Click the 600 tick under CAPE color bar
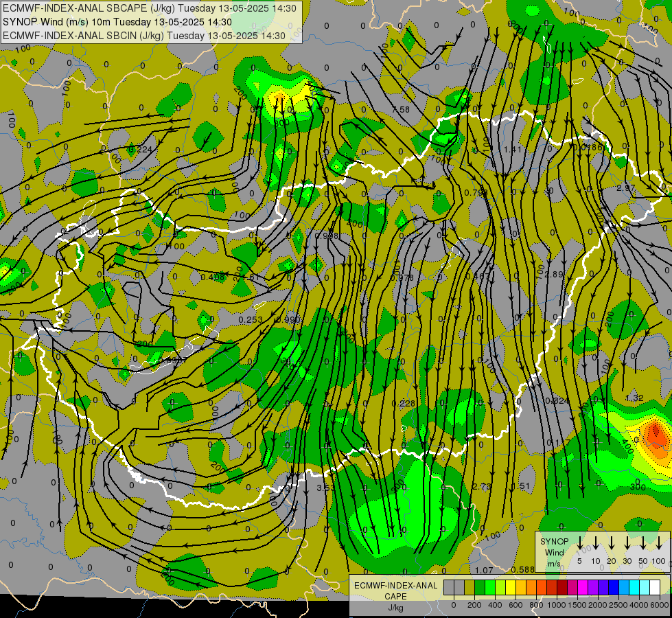 click(x=515, y=605)
